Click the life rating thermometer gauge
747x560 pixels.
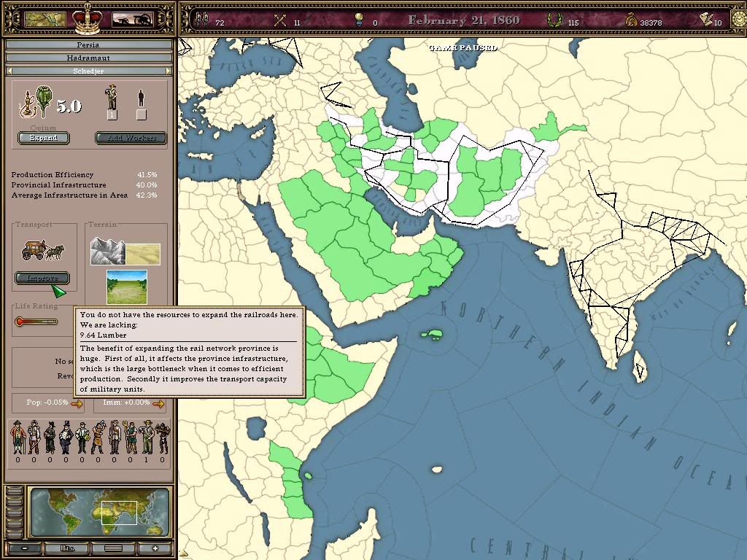(x=36, y=322)
